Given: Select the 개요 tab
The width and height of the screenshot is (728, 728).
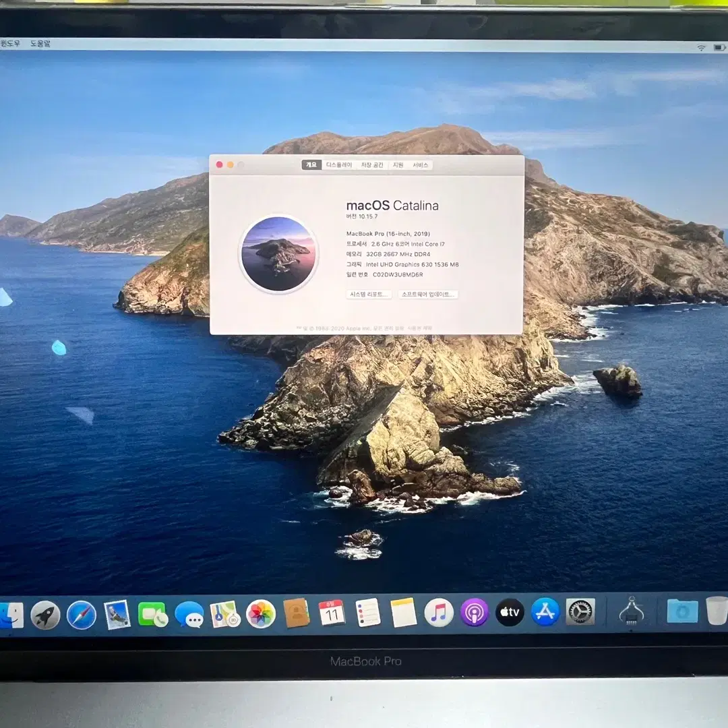Looking at the screenshot, I should (311, 165).
